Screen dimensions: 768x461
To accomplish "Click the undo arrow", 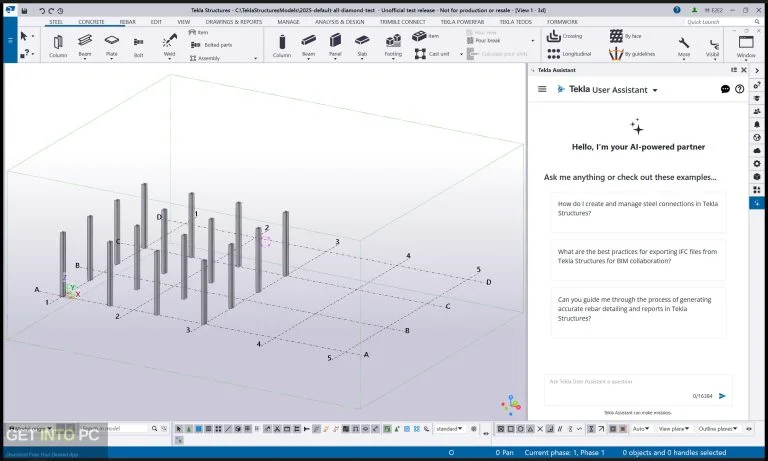I will (42, 10).
